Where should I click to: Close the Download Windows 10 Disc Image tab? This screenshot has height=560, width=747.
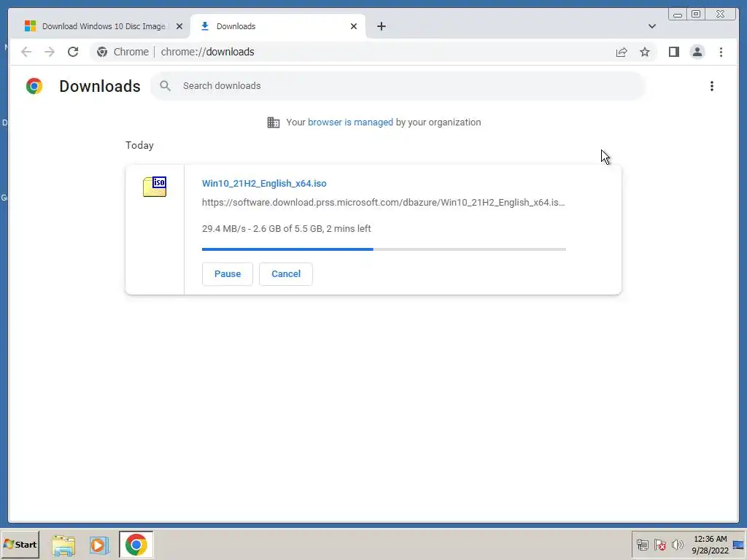(179, 26)
